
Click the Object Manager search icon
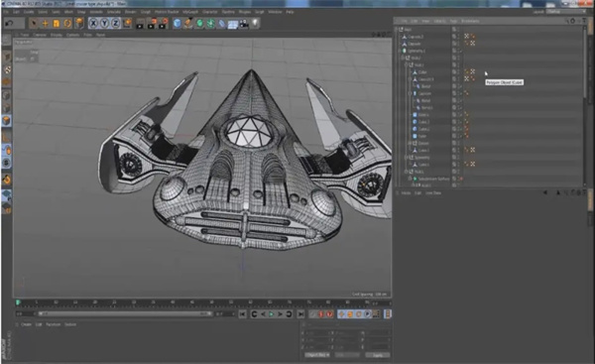(566, 21)
